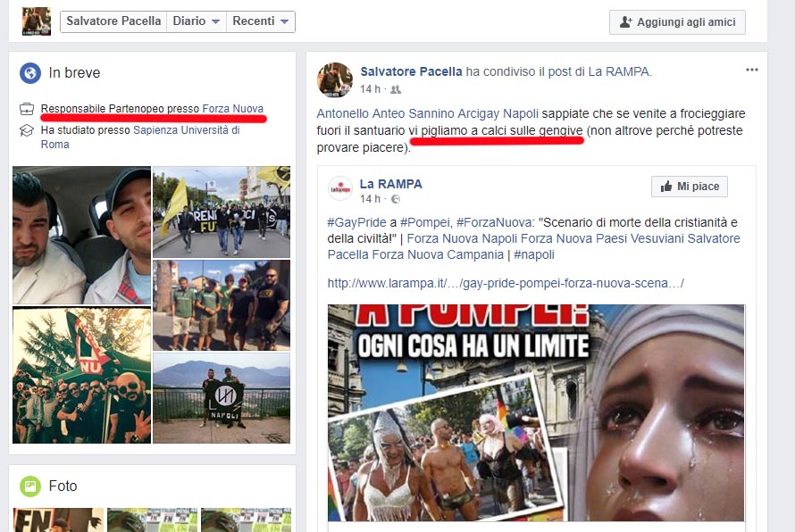
Task: Open the La RAMPA link in share header
Action: [618, 72]
